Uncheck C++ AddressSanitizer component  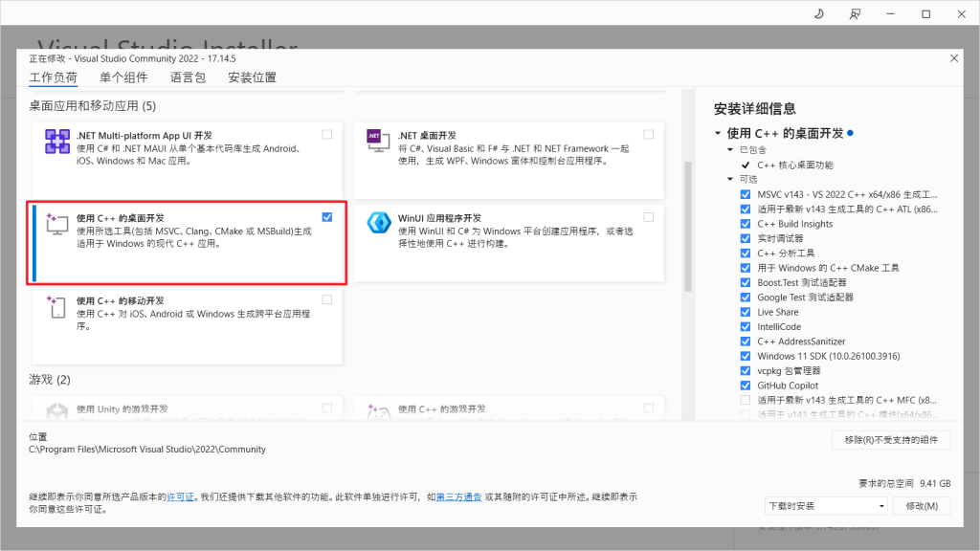point(745,342)
